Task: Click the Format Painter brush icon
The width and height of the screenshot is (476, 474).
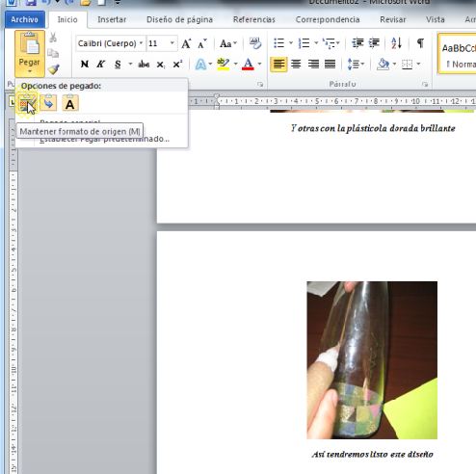Action: tap(53, 69)
